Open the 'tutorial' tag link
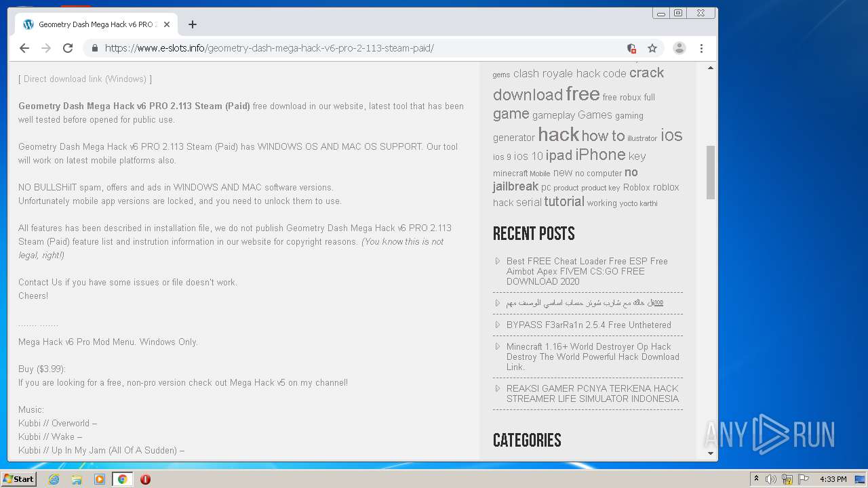Viewport: 868px width, 488px height. point(564,201)
